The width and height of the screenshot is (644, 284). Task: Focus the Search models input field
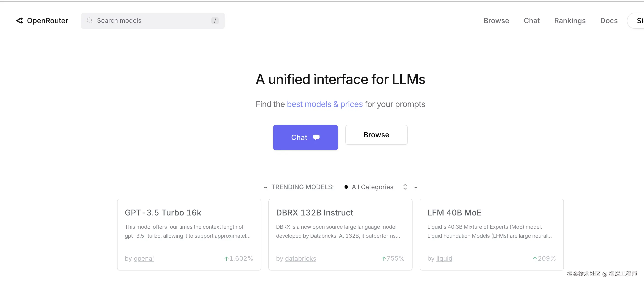tap(150, 21)
